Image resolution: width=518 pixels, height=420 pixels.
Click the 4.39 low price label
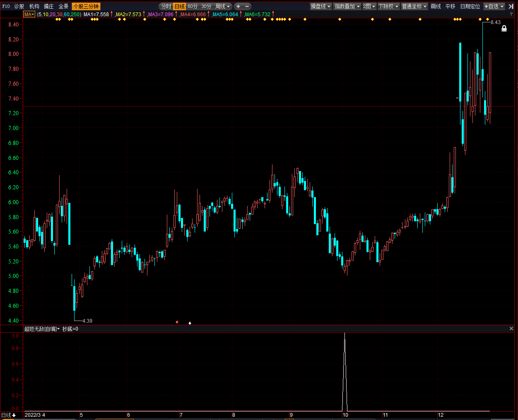87,321
